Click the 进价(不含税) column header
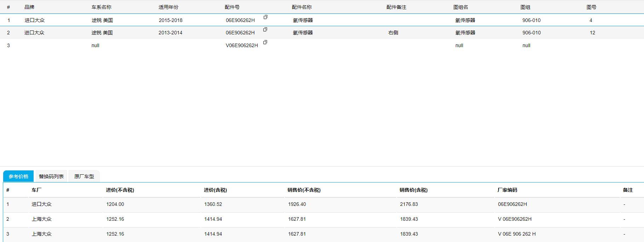The width and height of the screenshot is (644, 242). [120, 190]
